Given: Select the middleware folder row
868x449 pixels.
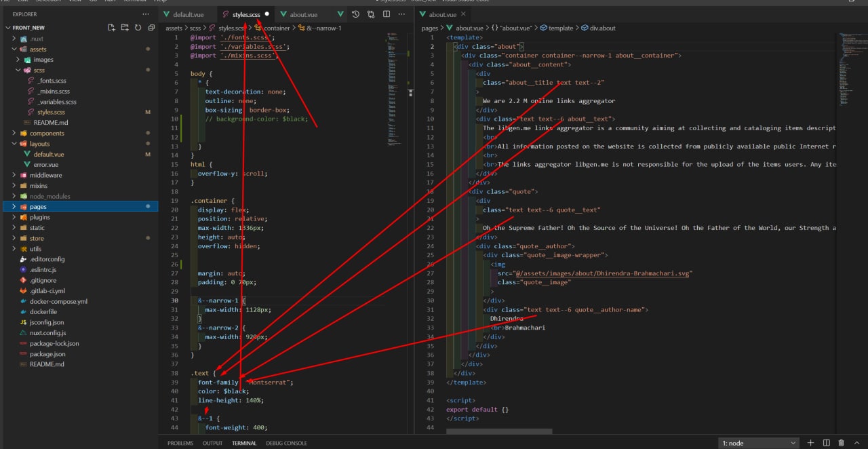Looking at the screenshot, I should click(x=81, y=175).
